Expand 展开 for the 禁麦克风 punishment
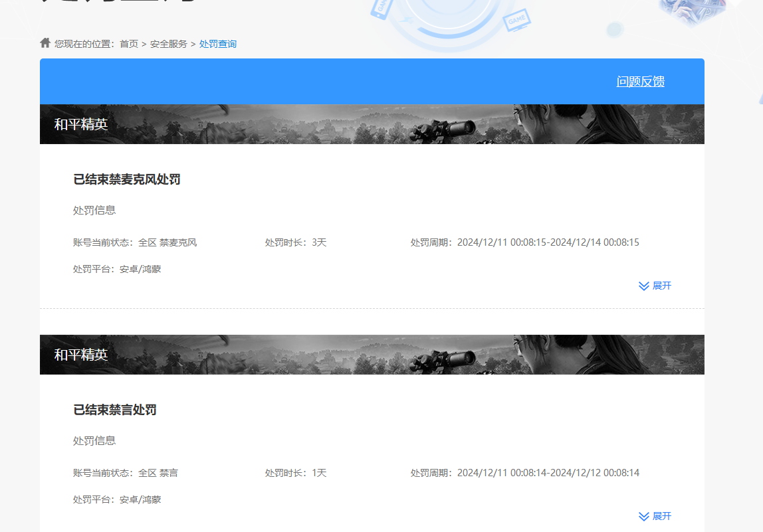The image size is (763, 532). click(655, 286)
